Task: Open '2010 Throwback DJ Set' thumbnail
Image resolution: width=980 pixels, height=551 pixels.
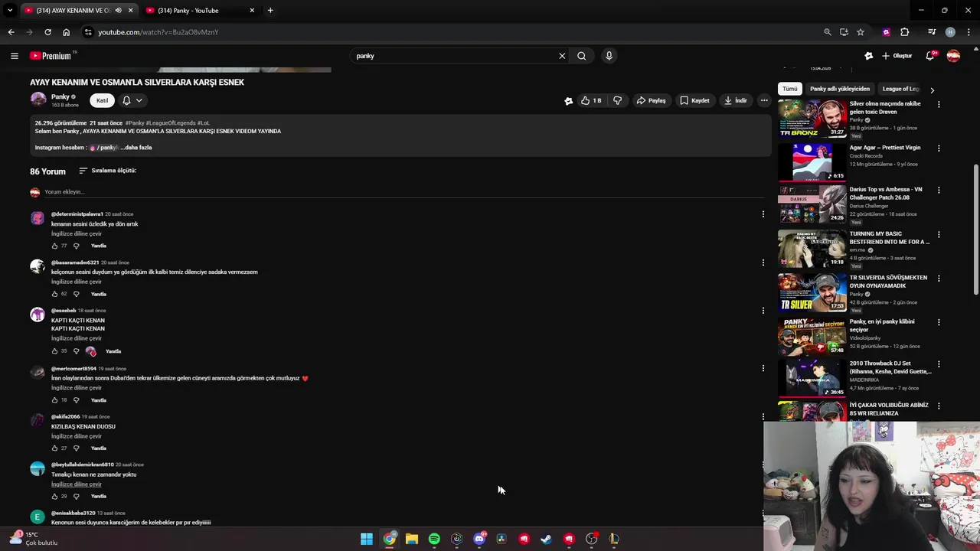Action: (x=812, y=378)
